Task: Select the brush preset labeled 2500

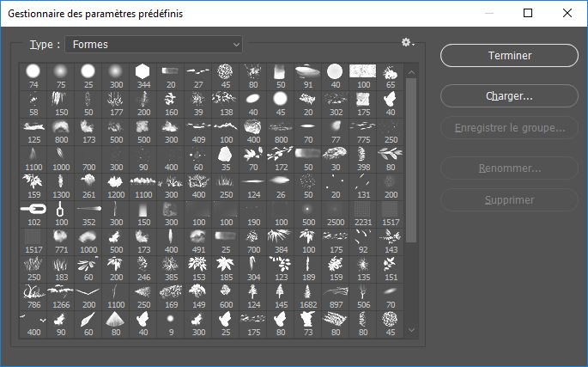Action: [x=336, y=210]
